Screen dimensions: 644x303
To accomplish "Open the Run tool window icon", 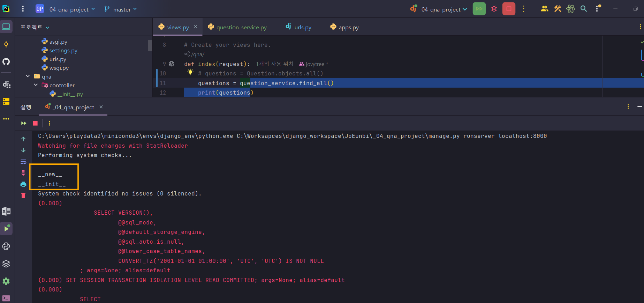I will 6,229.
